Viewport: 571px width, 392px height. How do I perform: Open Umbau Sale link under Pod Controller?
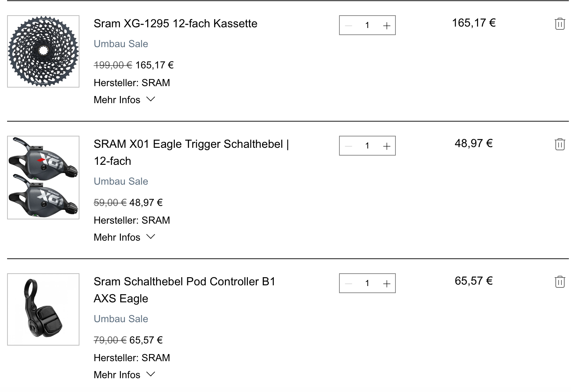pos(121,319)
